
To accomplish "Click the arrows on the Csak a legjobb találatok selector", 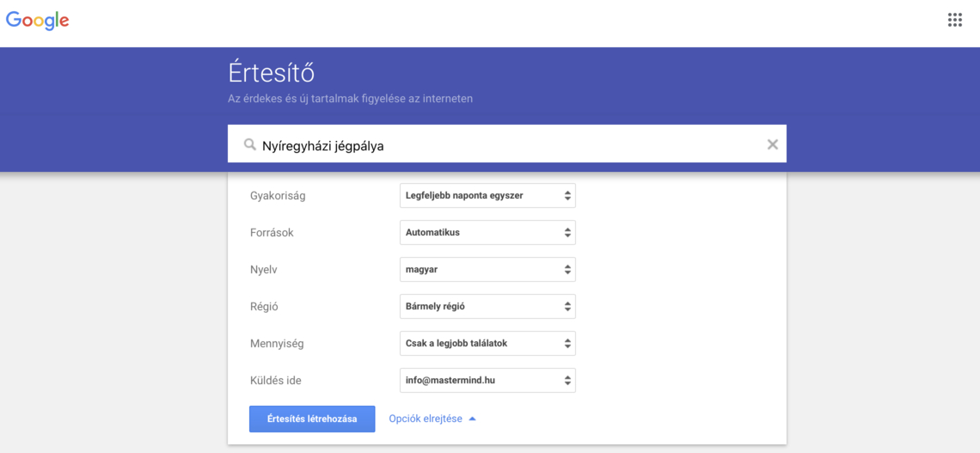I will (x=567, y=344).
